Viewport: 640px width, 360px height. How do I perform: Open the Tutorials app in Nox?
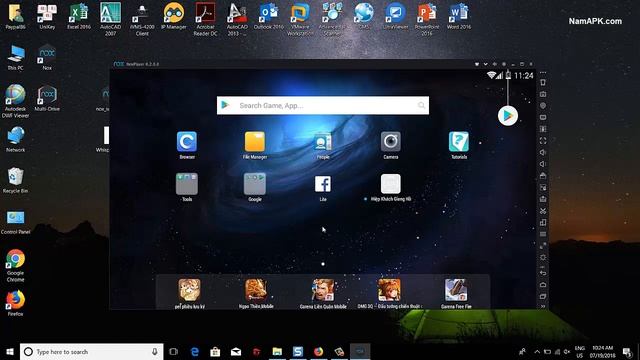[459, 142]
